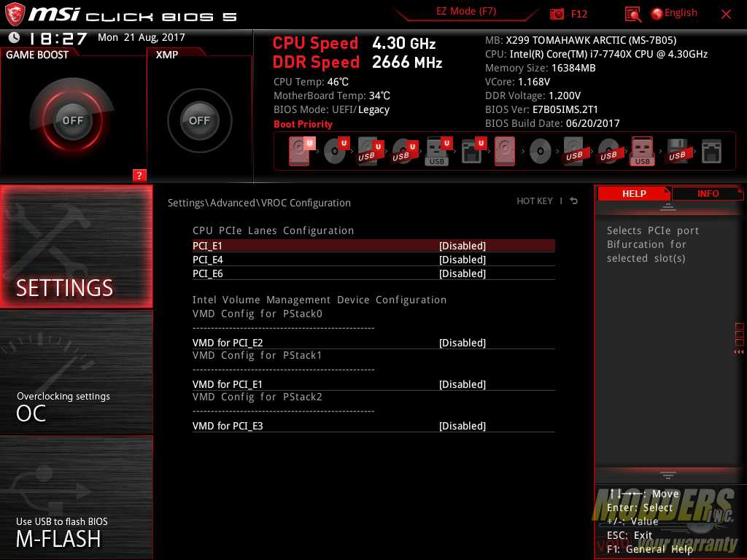Open the red question mark Game Boost help
747x560 pixels.
pyautogui.click(x=139, y=175)
